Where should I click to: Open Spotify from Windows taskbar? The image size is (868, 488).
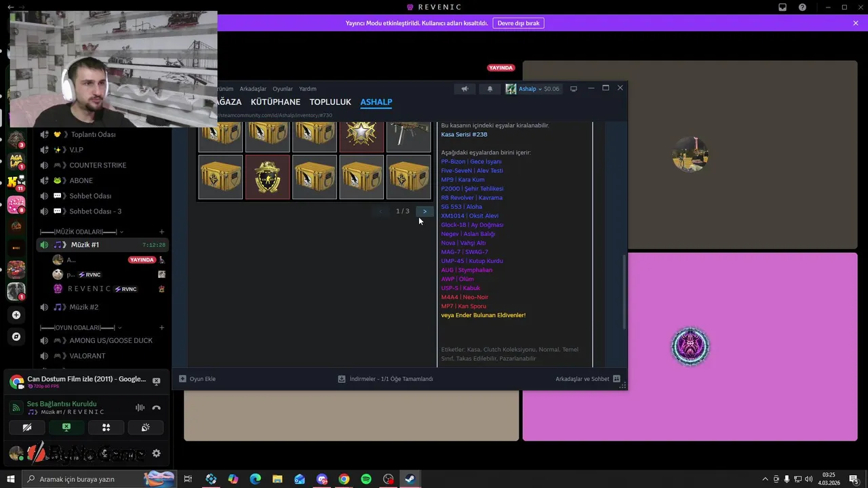(366, 479)
